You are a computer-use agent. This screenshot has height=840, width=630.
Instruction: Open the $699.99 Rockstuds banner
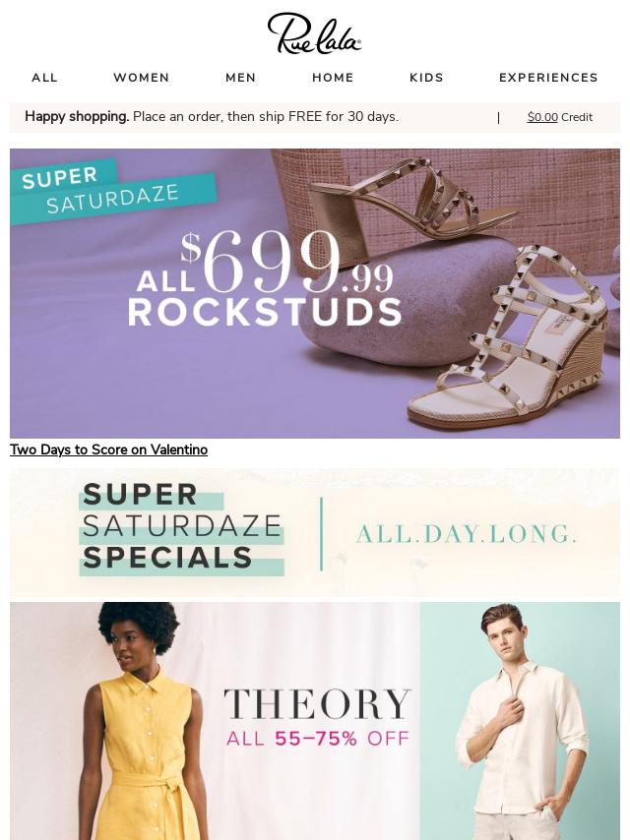pyautogui.click(x=315, y=293)
